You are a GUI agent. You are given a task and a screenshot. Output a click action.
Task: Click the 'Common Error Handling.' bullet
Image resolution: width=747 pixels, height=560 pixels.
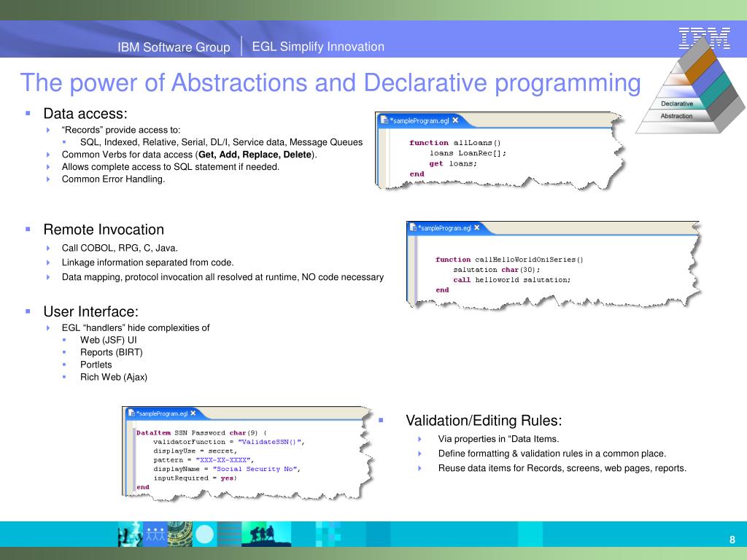pos(113,179)
